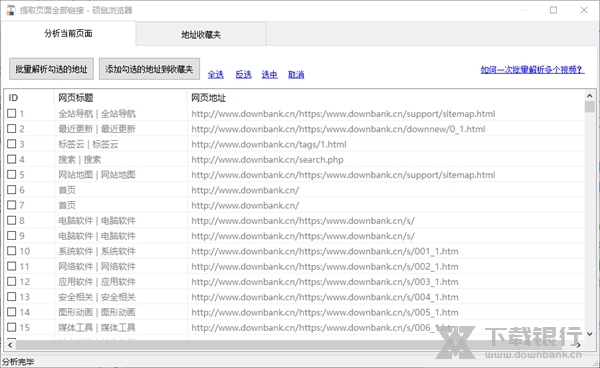Enable the checkbox for row 10 系统软件

[x=12, y=251]
